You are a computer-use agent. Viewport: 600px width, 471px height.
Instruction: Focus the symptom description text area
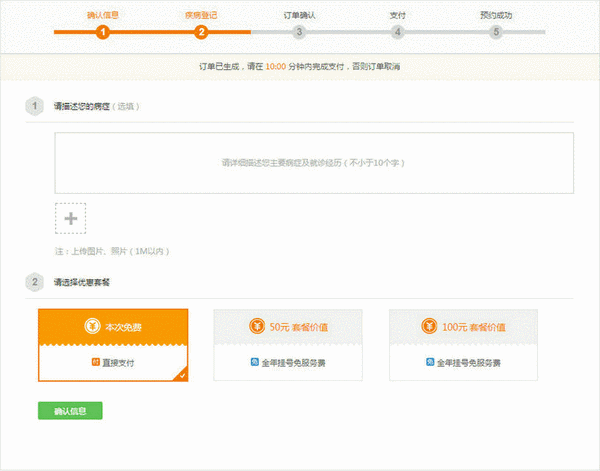[314, 163]
